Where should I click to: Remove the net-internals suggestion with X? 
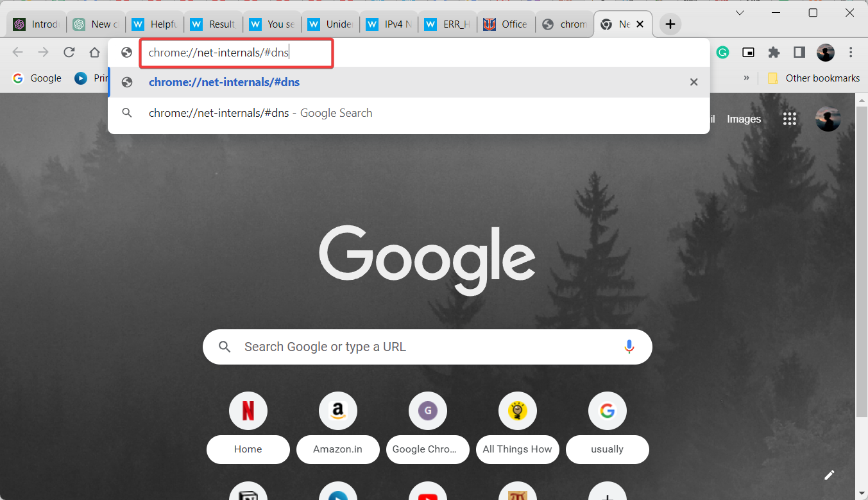[694, 82]
